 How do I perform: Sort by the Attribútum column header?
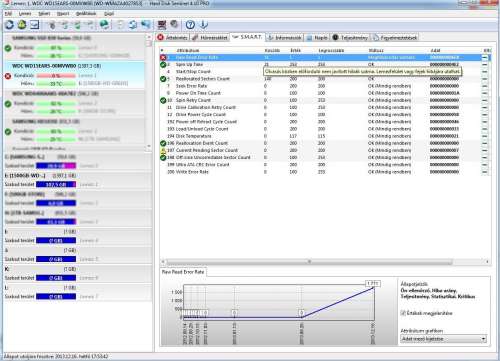(188, 51)
